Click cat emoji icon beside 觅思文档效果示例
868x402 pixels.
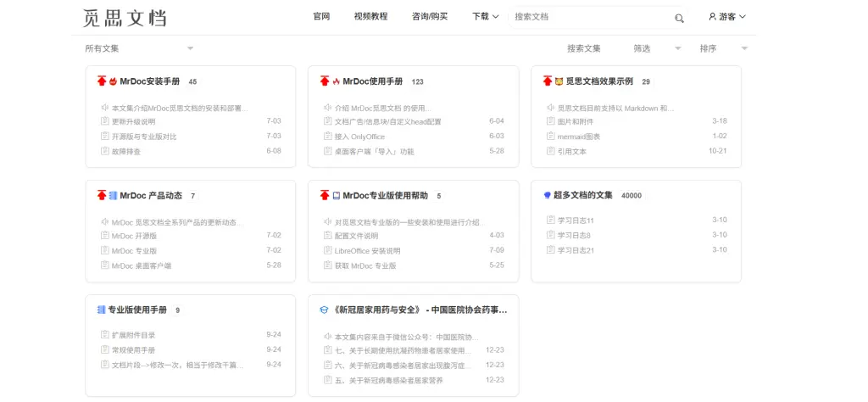(x=559, y=81)
